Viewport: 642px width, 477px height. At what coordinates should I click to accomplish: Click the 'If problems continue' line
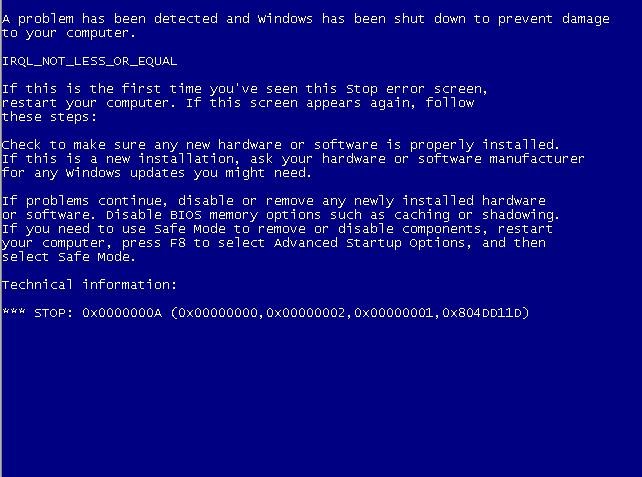274,201
